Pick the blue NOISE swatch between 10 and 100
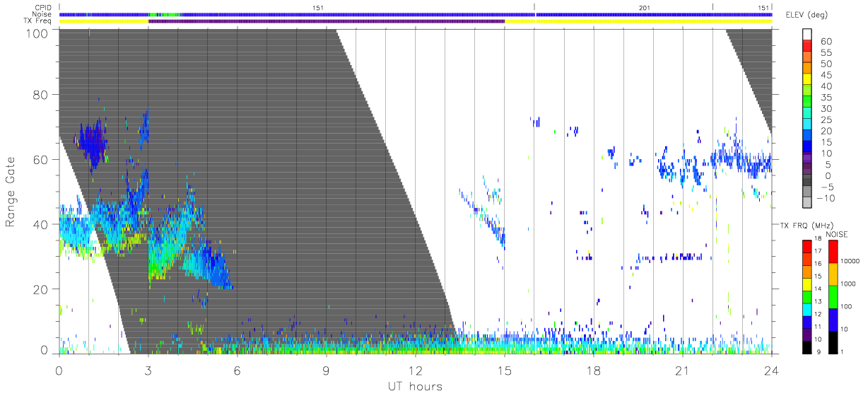This screenshot has height=401, width=868. tap(832, 320)
